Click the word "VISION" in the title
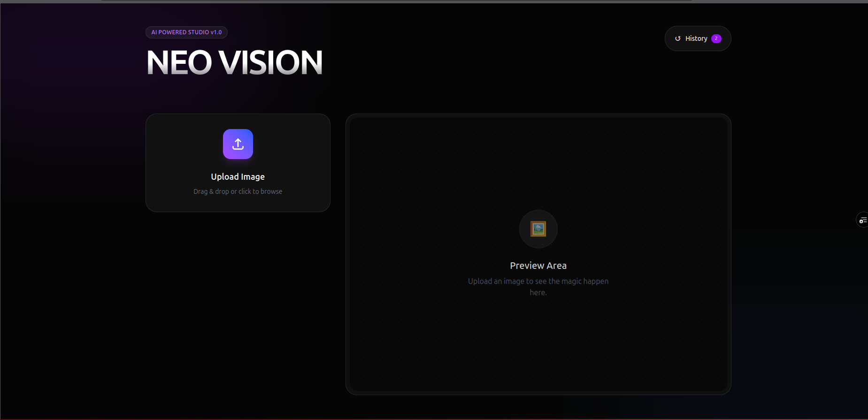This screenshot has width=868, height=420. [x=271, y=62]
